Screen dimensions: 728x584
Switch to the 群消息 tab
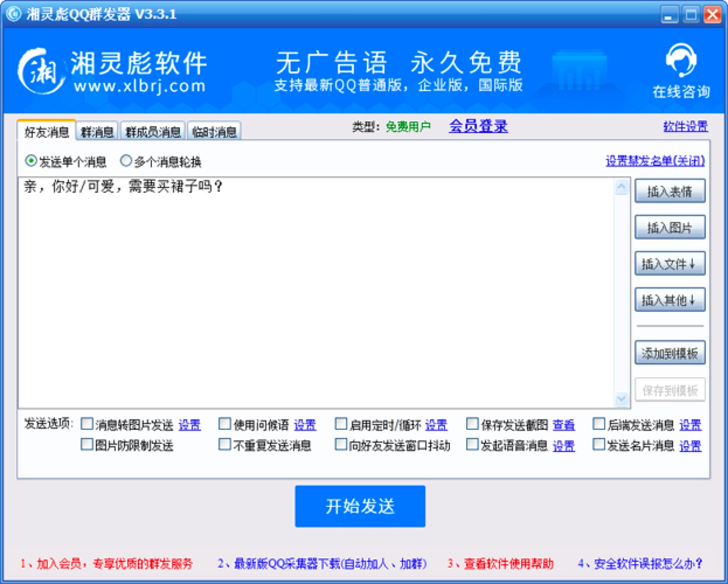(97, 132)
